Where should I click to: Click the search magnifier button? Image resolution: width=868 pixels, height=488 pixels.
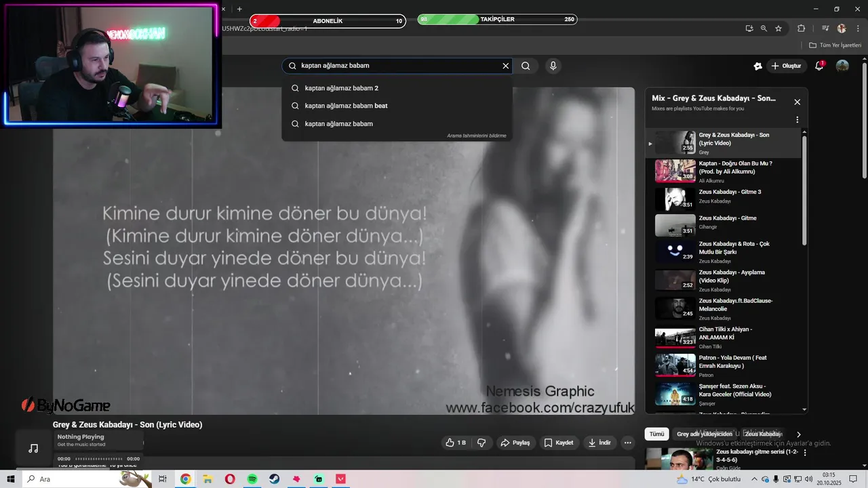coord(526,66)
